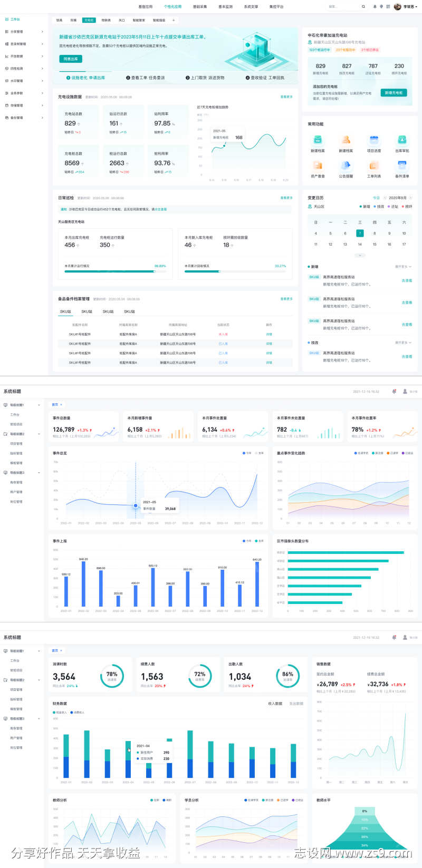Screen dimensions: 422x868
Task: Switch to the 基础采集 top menu
Action: (x=200, y=7)
